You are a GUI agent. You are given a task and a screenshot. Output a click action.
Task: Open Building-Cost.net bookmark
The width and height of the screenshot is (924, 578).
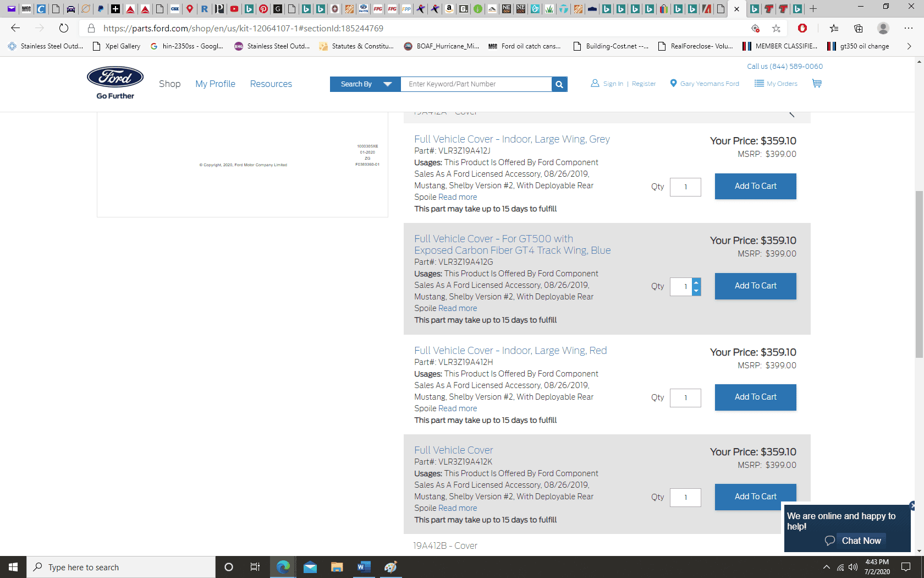point(610,46)
